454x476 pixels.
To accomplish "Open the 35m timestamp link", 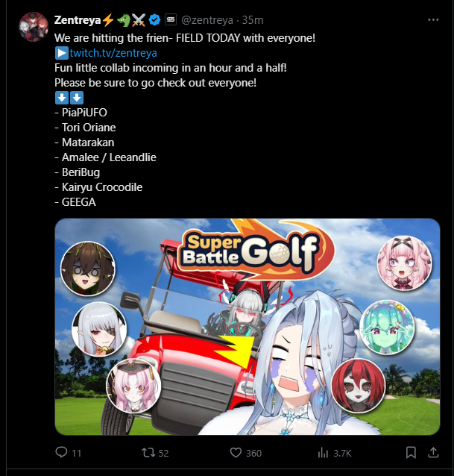I will [x=253, y=20].
